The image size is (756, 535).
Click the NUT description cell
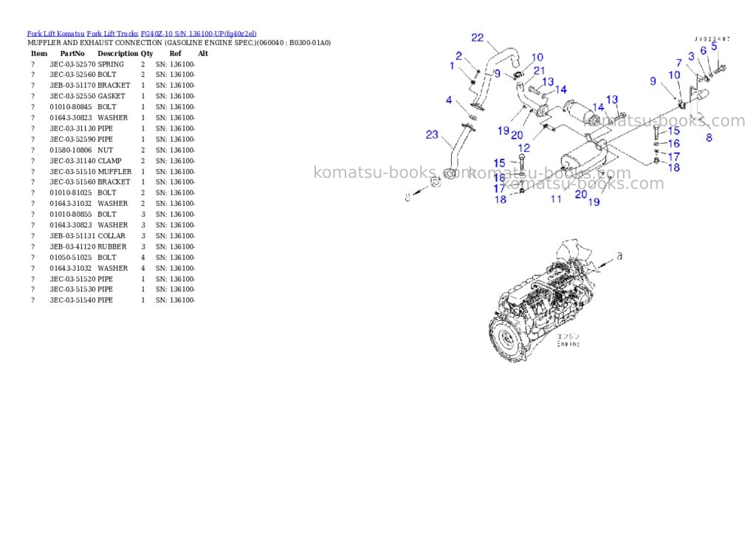105,151
